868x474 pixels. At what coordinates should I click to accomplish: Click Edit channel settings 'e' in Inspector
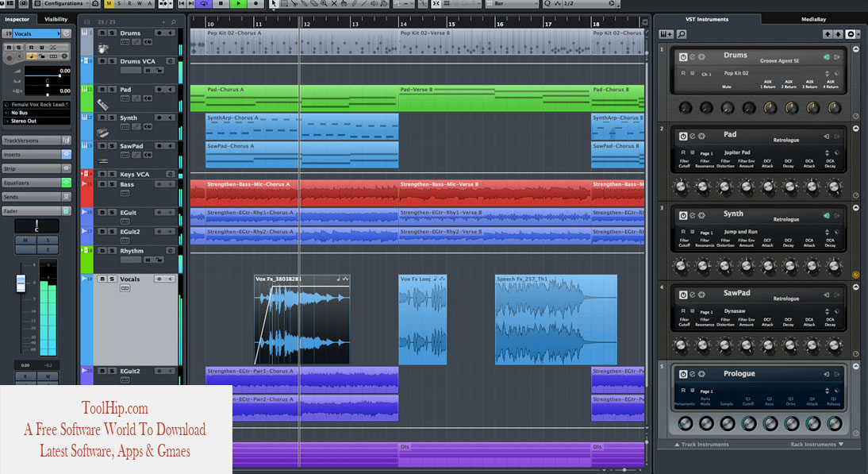tap(67, 33)
